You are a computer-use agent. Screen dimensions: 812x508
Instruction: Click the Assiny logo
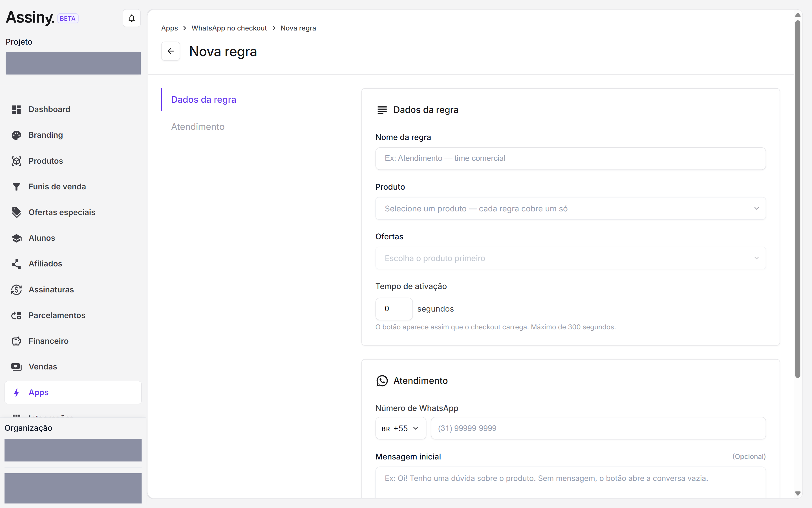[x=30, y=17]
